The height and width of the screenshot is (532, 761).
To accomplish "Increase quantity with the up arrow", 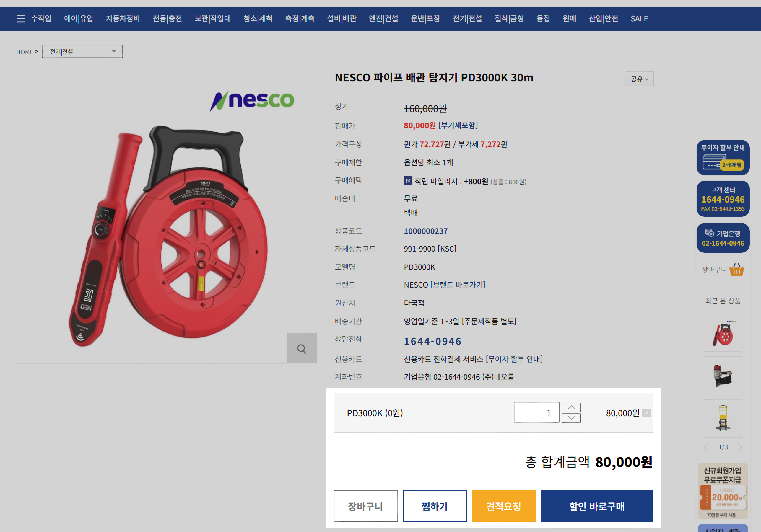I will click(x=571, y=407).
